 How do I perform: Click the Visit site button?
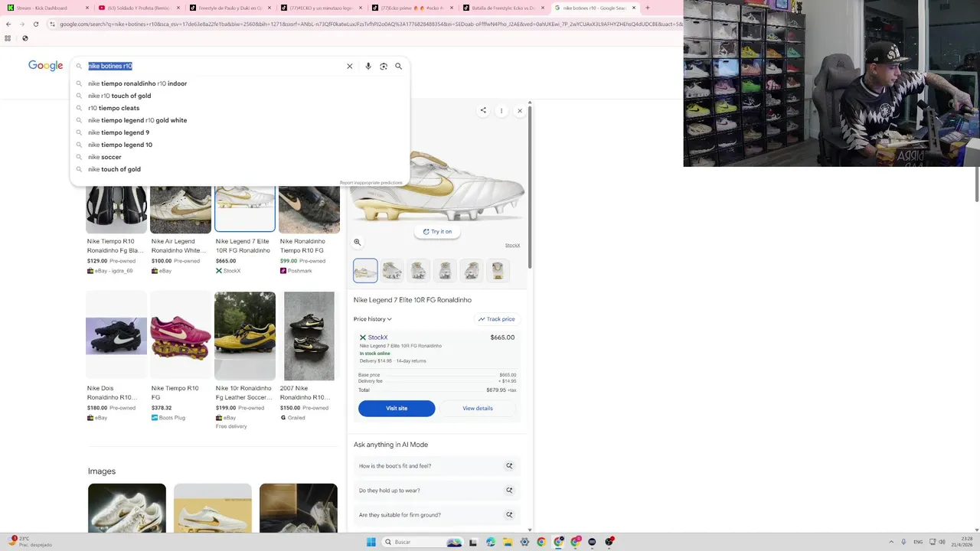click(397, 408)
